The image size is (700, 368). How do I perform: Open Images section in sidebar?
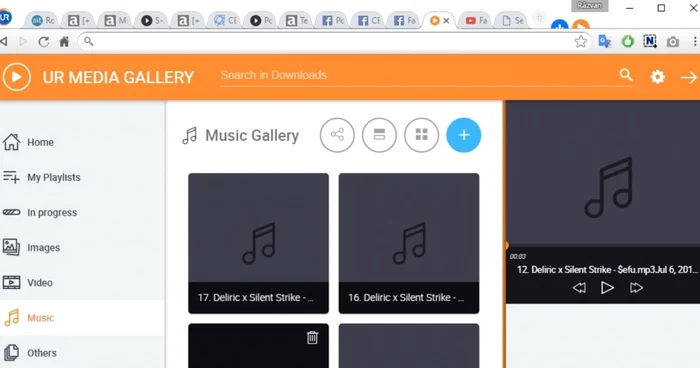[83, 247]
